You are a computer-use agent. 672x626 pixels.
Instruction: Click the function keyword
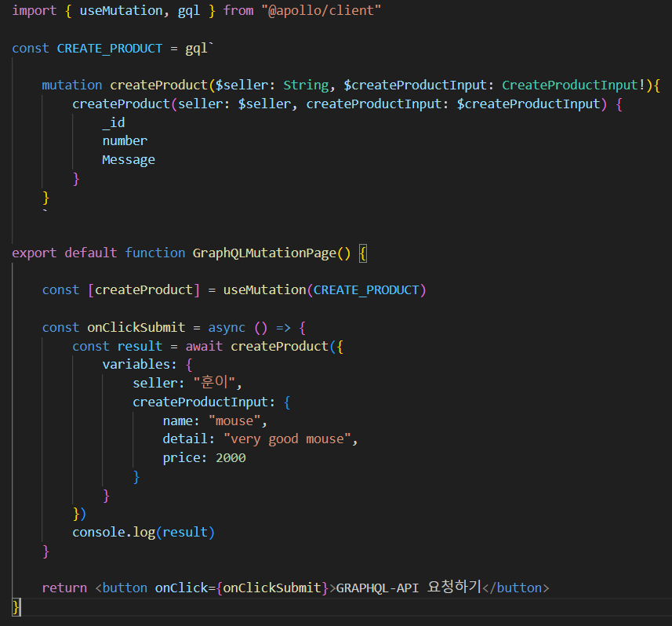tap(155, 253)
